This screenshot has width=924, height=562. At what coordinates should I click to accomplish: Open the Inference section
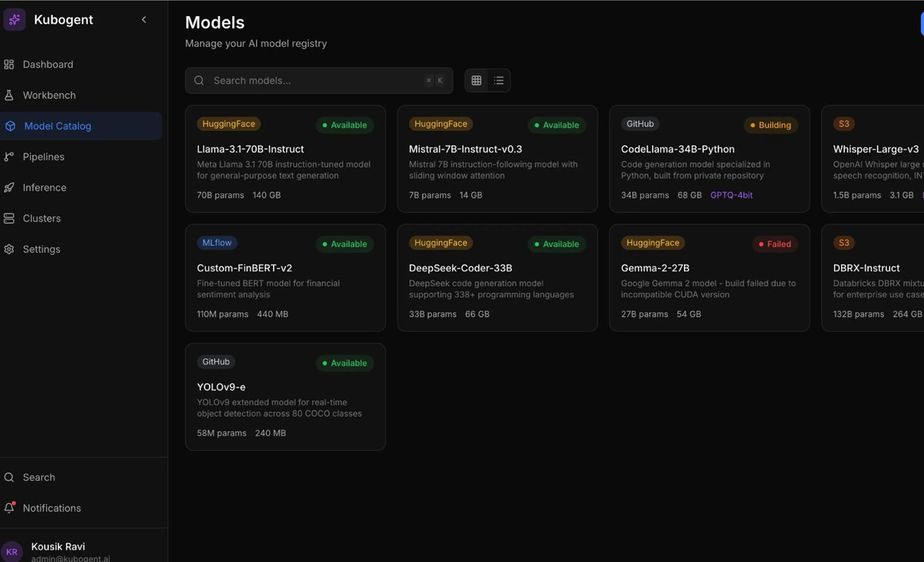pyautogui.click(x=81, y=187)
